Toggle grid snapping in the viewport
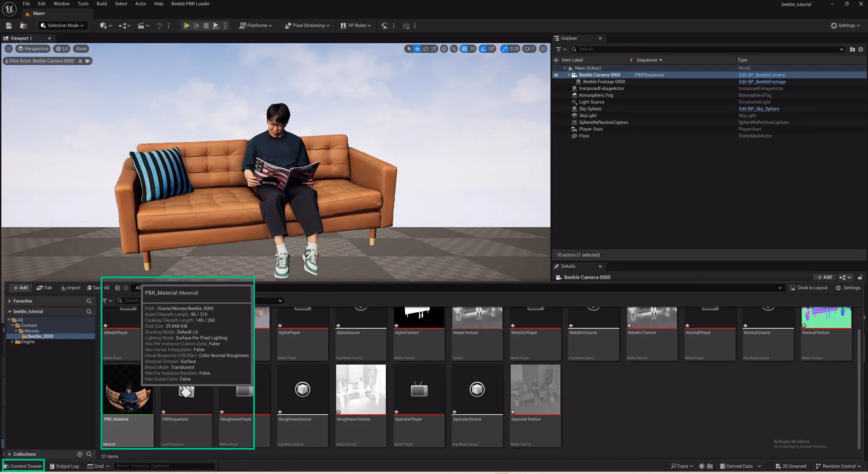This screenshot has width=868, height=474. point(465,49)
